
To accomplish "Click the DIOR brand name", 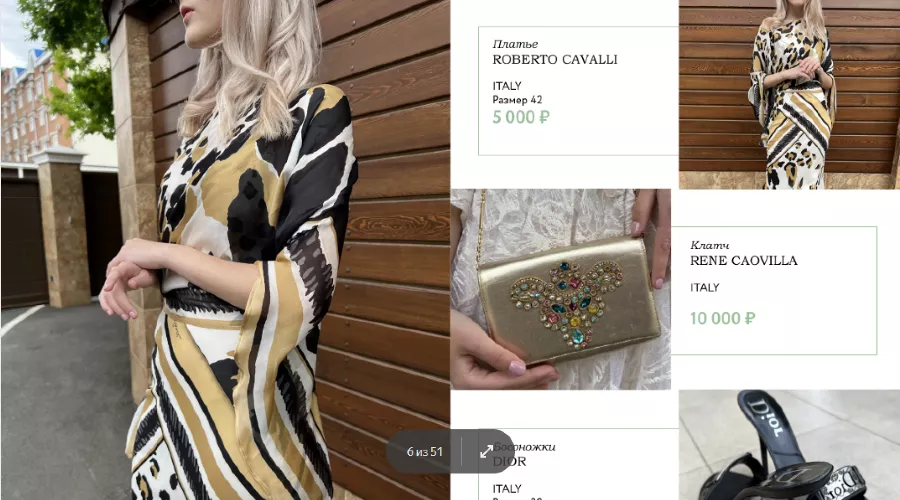I will point(510,462).
